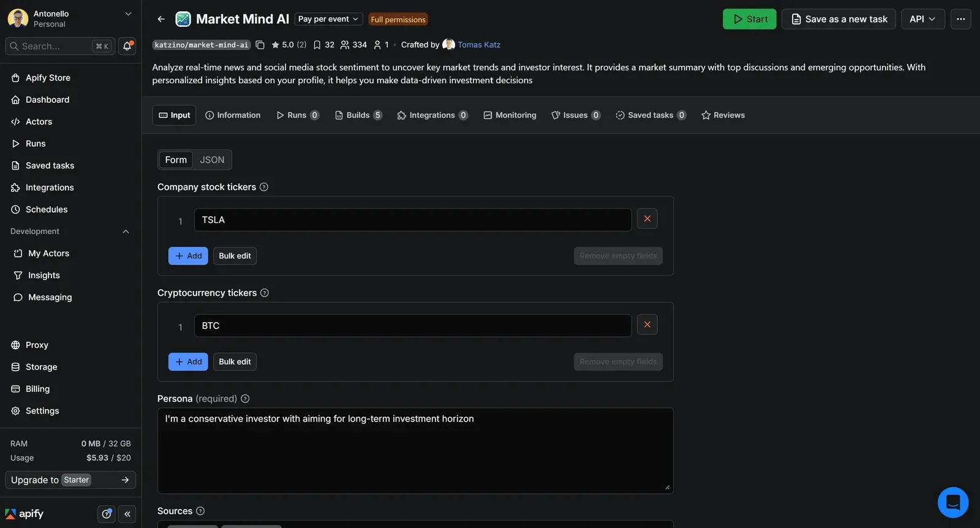
Task: Bulk edit cryptocurrency tickers
Action: click(235, 362)
